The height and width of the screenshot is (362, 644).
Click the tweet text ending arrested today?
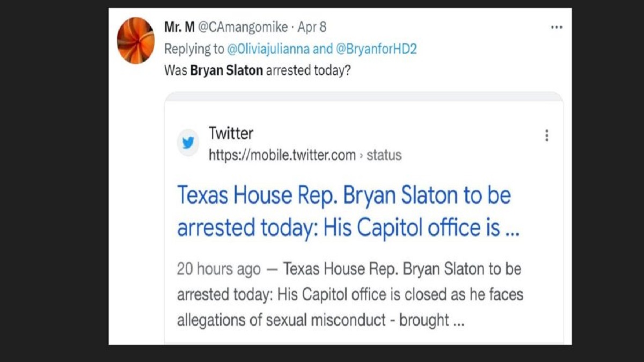[x=257, y=70]
